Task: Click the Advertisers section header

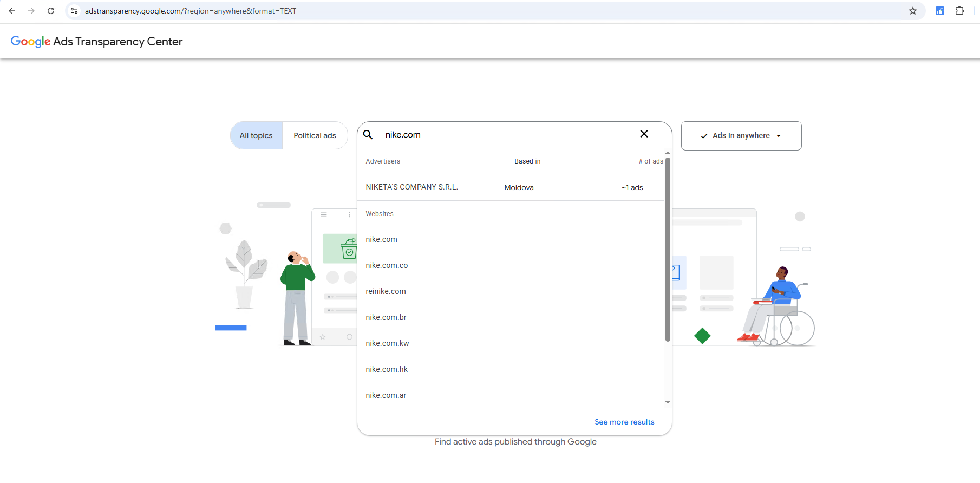Action: click(x=383, y=161)
